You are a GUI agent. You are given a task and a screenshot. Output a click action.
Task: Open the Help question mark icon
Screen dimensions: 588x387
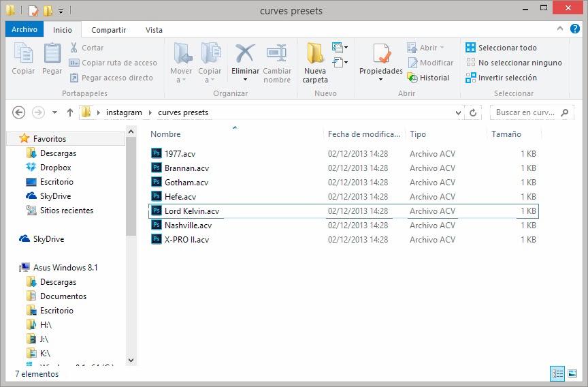[x=574, y=29]
